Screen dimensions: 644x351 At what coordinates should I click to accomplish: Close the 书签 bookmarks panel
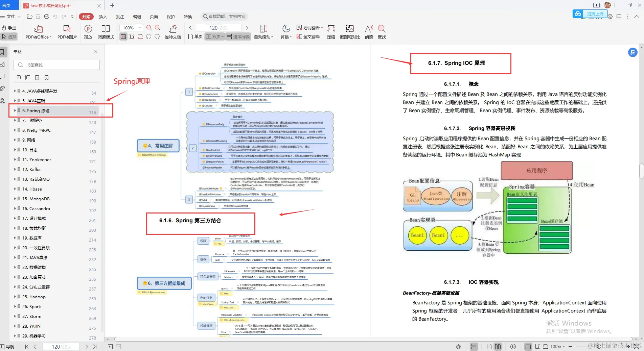tap(96, 52)
